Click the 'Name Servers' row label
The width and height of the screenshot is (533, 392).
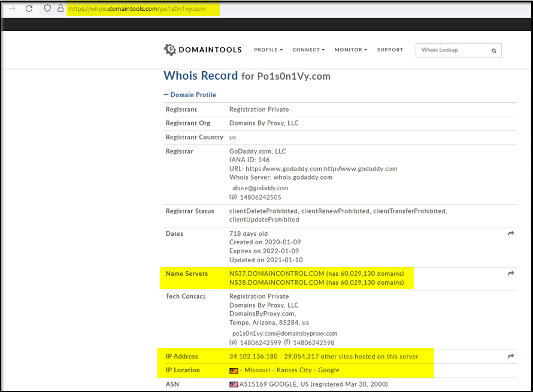[x=187, y=274]
